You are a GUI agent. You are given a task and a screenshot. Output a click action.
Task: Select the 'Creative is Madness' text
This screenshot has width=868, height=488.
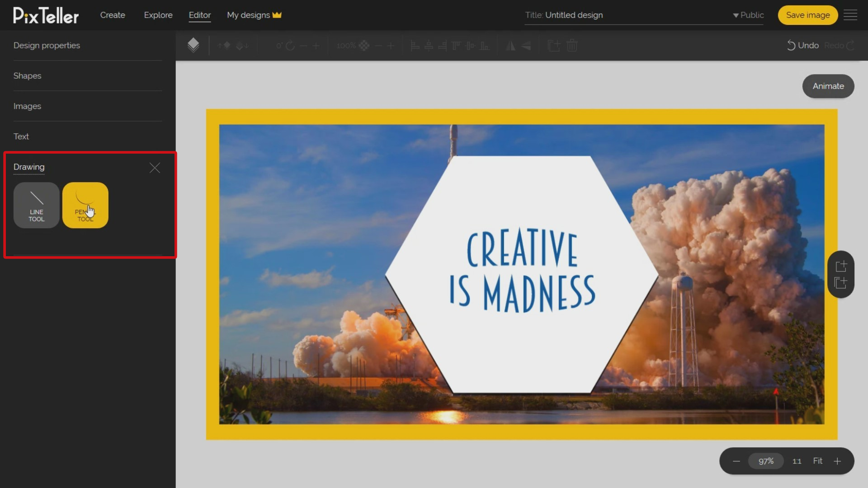point(522,270)
